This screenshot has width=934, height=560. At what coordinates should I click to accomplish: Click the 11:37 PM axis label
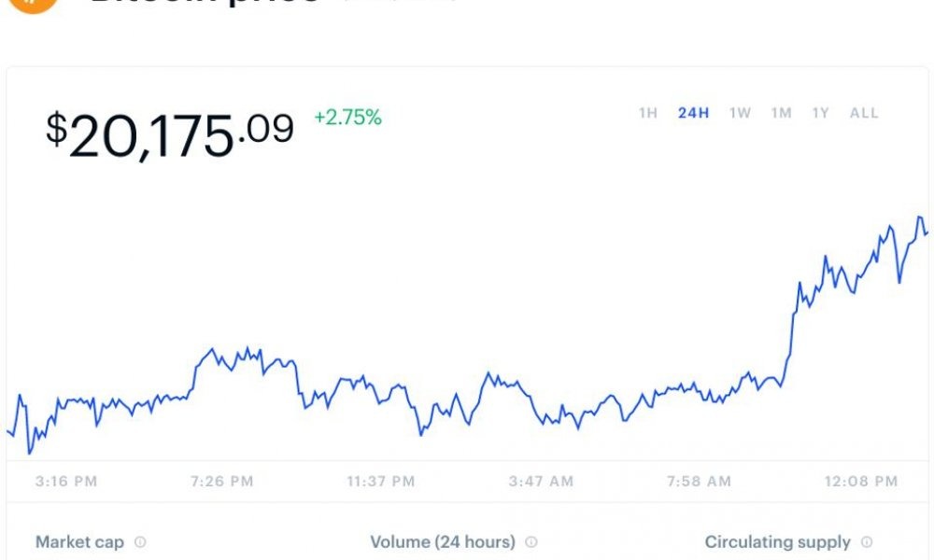381,482
